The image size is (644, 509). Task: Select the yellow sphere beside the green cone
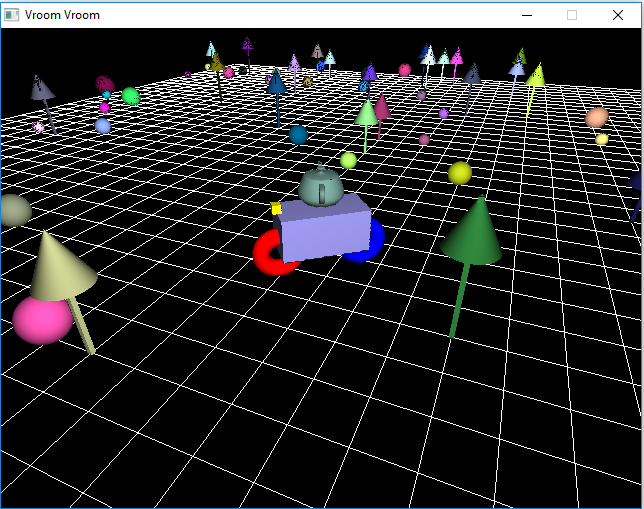pyautogui.click(x=460, y=173)
